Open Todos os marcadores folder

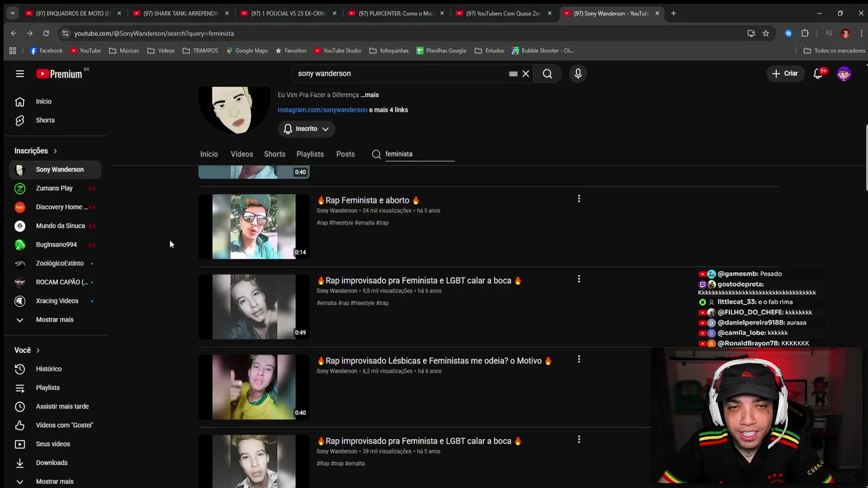[x=834, y=51]
